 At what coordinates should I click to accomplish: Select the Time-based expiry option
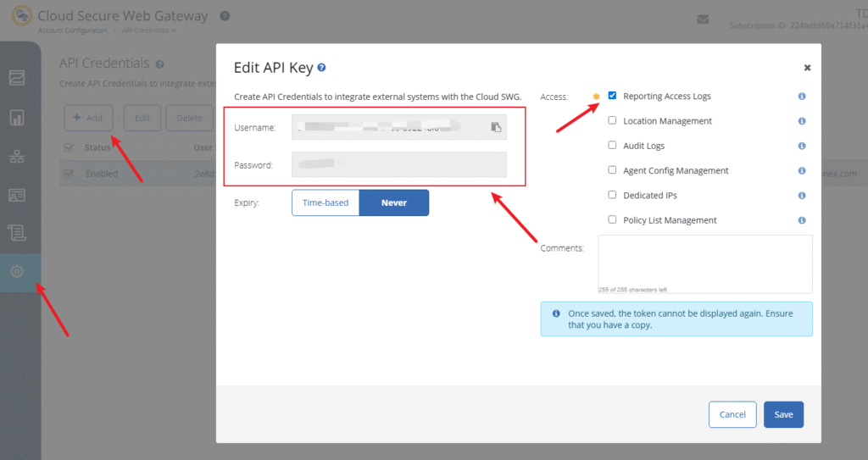point(325,203)
